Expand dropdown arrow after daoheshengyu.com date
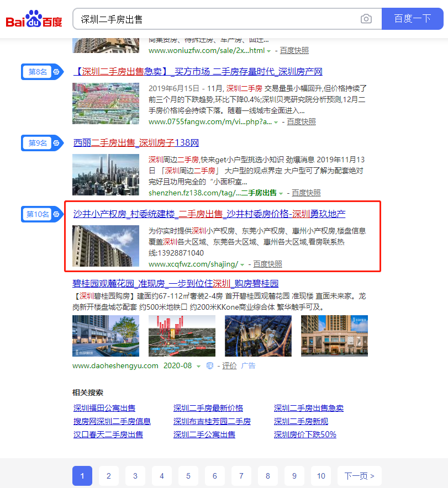Screen dimensions: 448x488 pyautogui.click(x=198, y=367)
